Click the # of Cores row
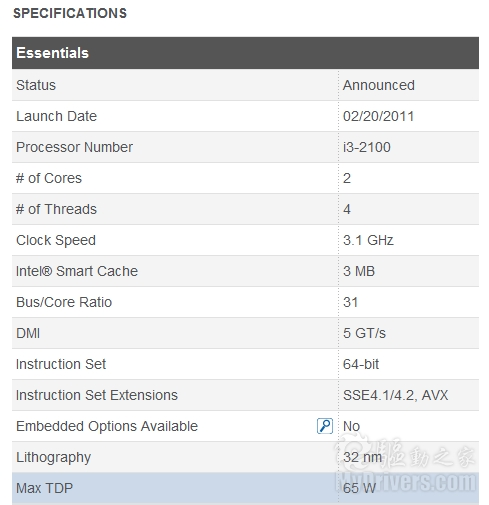This screenshot has height=505, width=489. click(245, 178)
